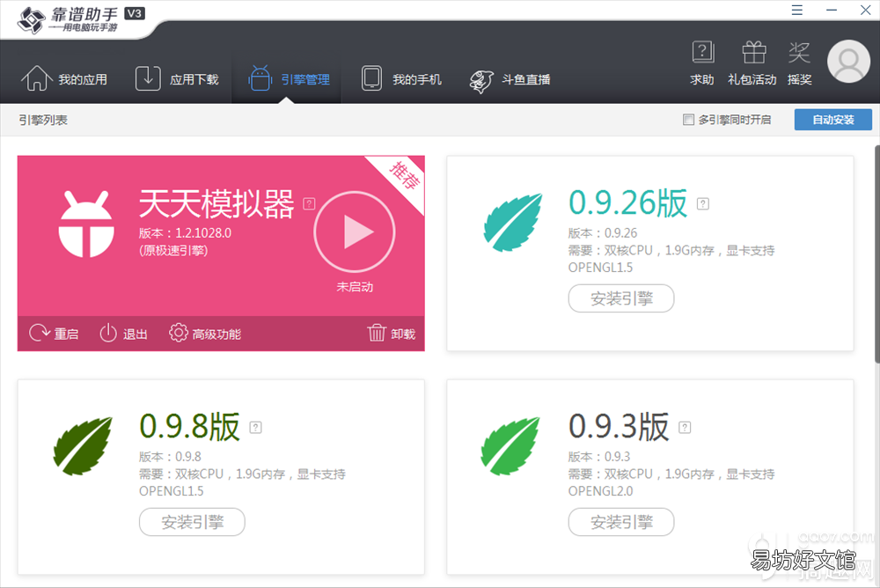The width and height of the screenshot is (880, 588).
Task: Open the hamburger menu in title bar
Action: click(797, 10)
